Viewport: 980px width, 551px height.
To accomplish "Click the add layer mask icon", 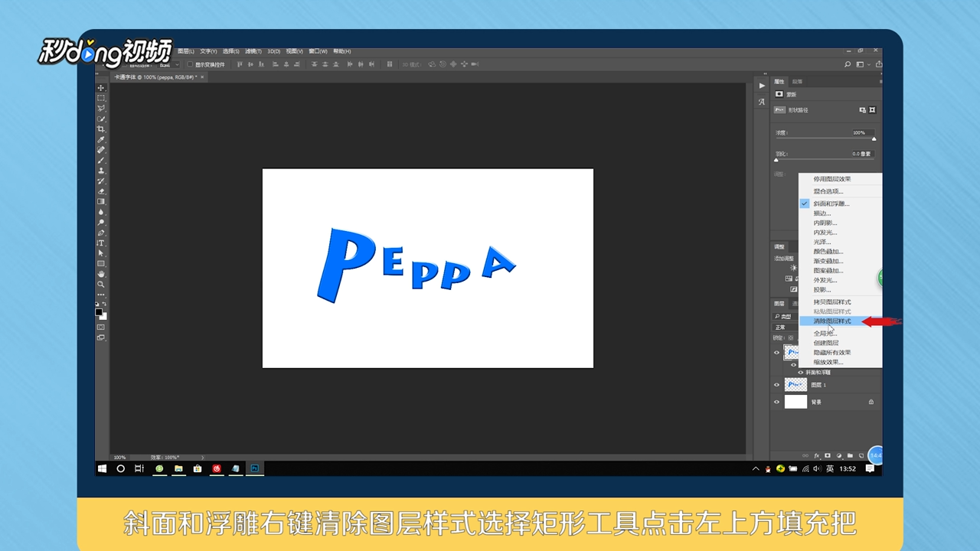I will point(828,455).
